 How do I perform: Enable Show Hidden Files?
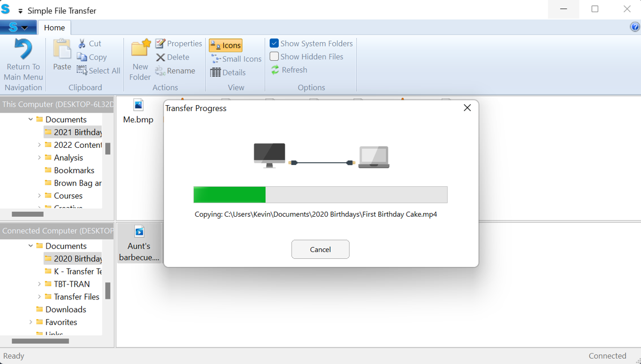tap(274, 56)
